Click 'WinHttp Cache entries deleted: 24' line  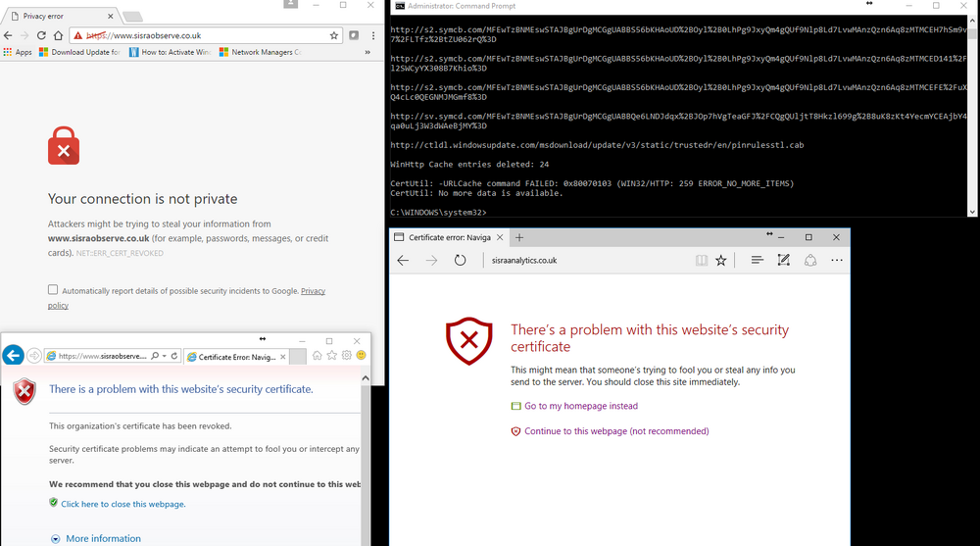click(x=469, y=165)
